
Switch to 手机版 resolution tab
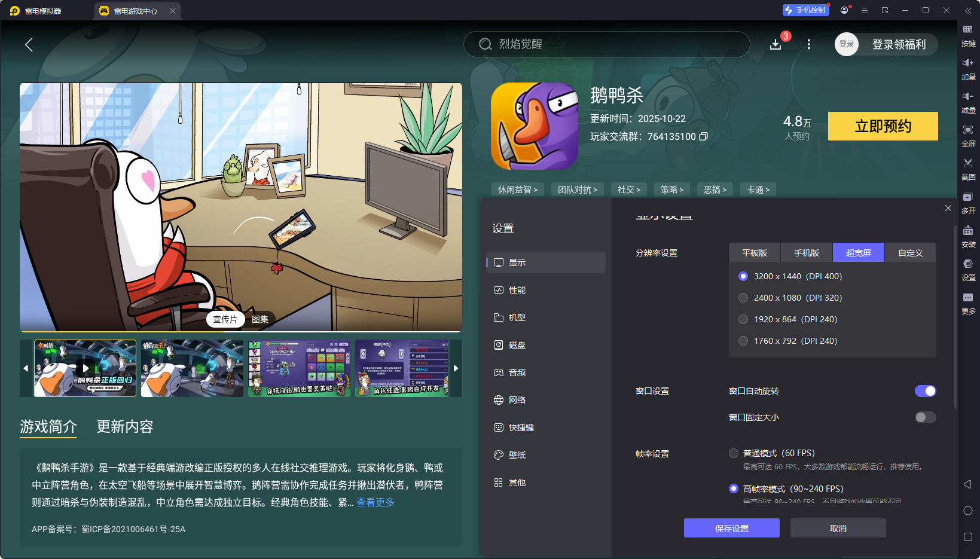(807, 253)
